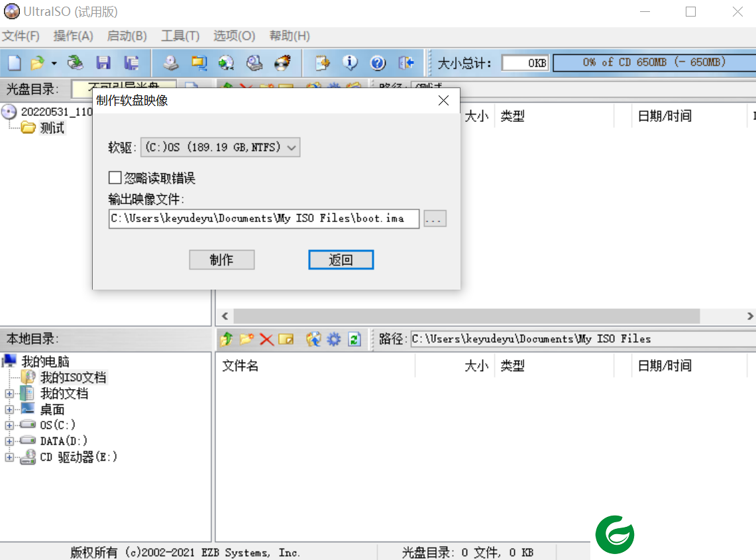
Task: Click the Make CD image drive icon
Action: coord(171,63)
